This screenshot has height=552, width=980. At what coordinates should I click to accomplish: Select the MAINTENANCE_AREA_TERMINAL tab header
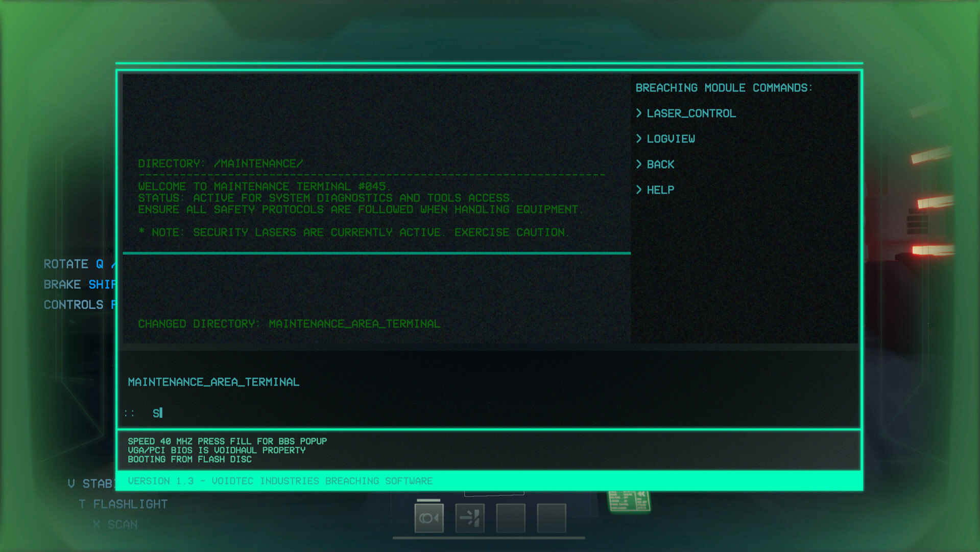(x=213, y=381)
